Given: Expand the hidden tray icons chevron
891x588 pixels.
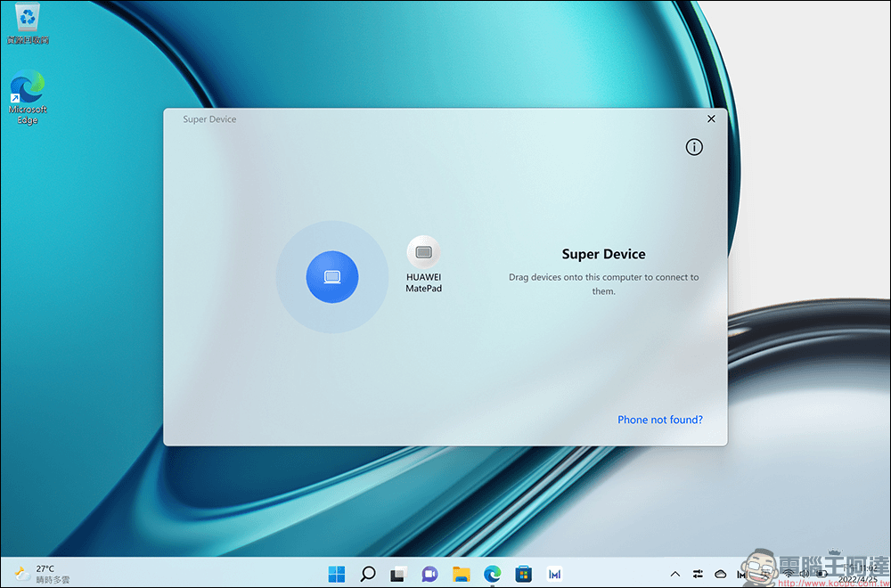Looking at the screenshot, I should [x=675, y=575].
